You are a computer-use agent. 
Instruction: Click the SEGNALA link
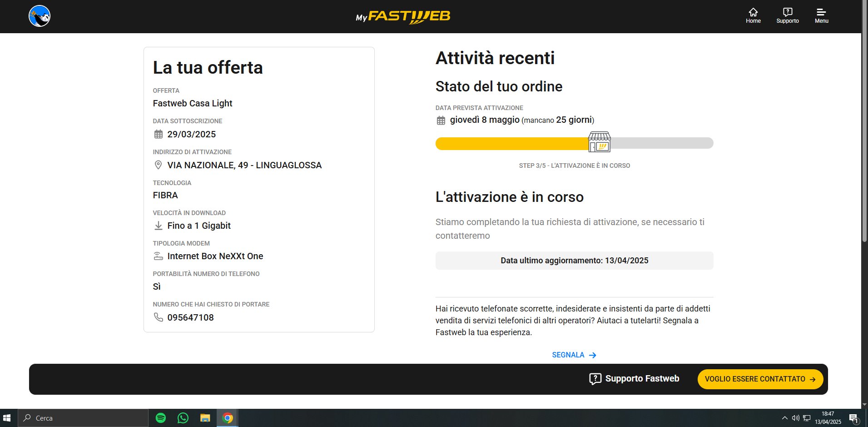click(568, 355)
